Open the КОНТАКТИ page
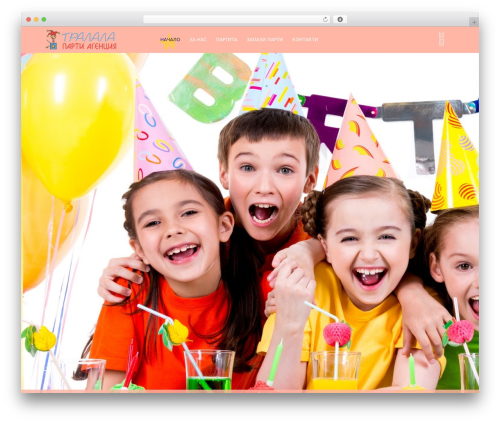This screenshot has width=500, height=423. pos(305,40)
